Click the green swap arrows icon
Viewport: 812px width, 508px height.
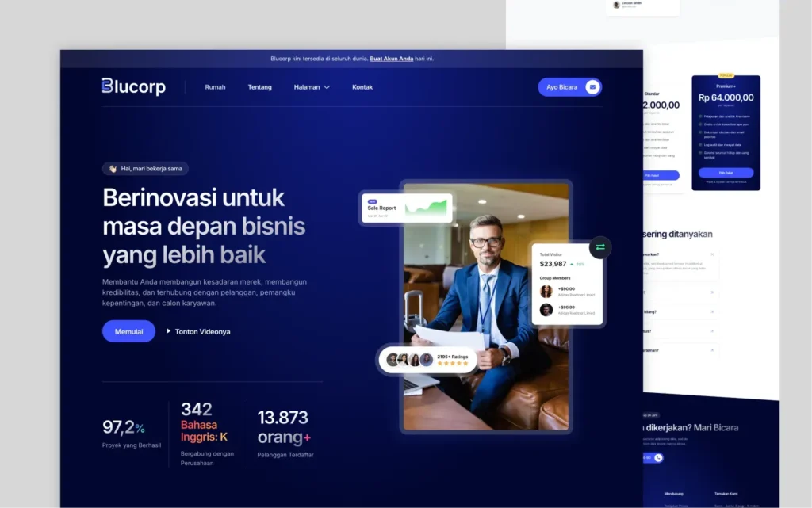tap(600, 247)
